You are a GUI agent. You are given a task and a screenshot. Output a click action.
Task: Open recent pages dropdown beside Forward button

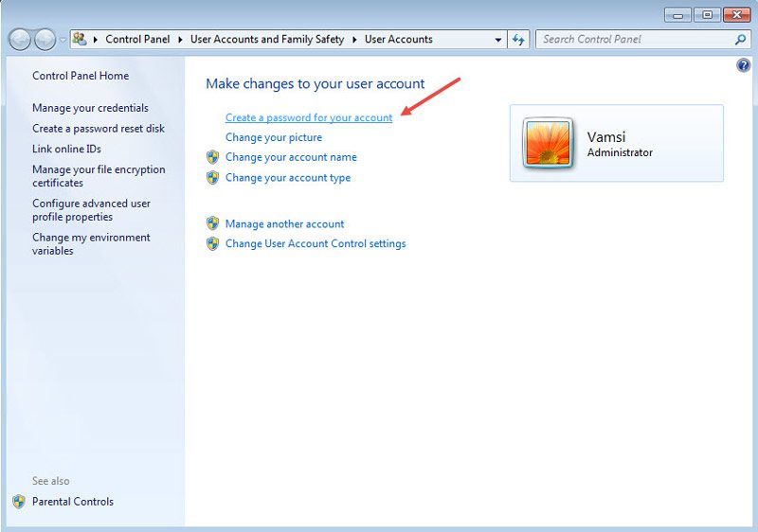pyautogui.click(x=63, y=40)
